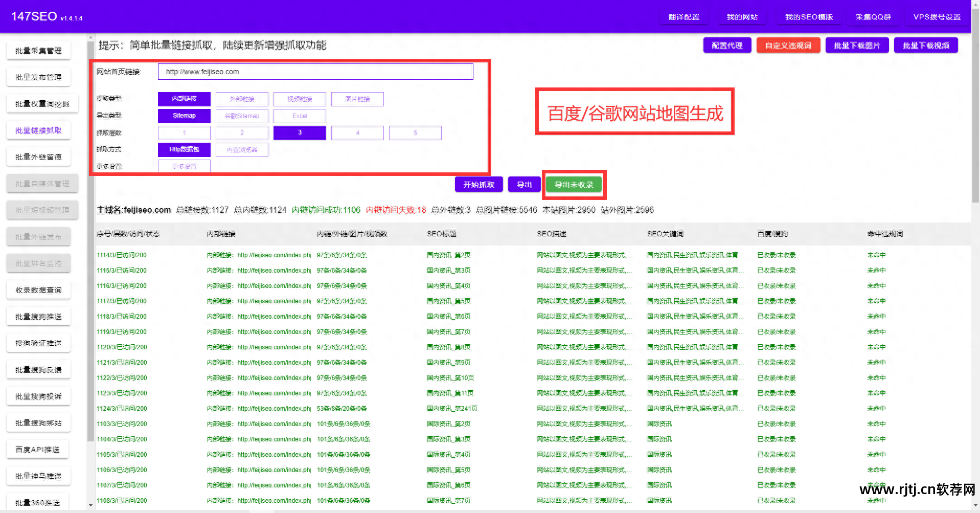Select 内置浏览器 as grab method
Viewport: 980px width, 513px height.
242,149
